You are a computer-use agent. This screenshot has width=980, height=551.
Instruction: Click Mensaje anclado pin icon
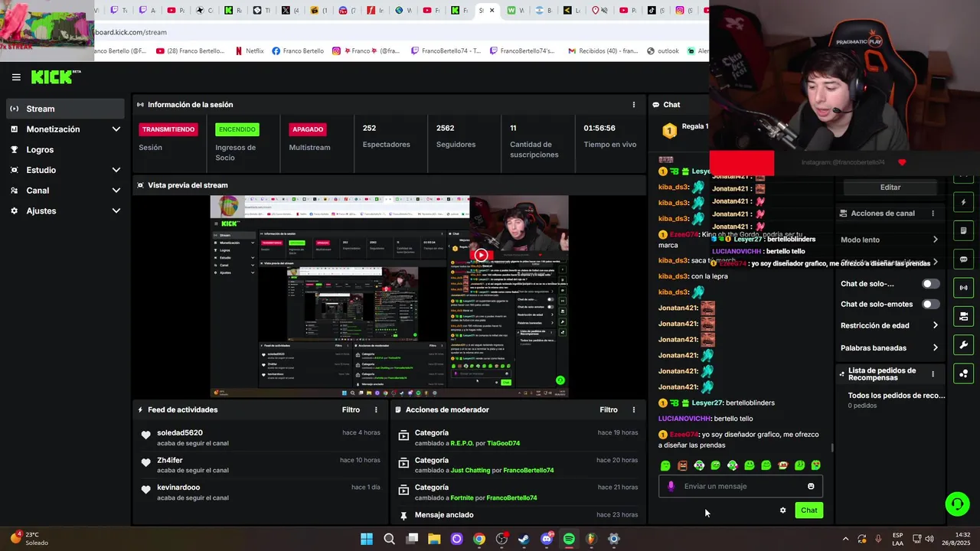pyautogui.click(x=403, y=517)
